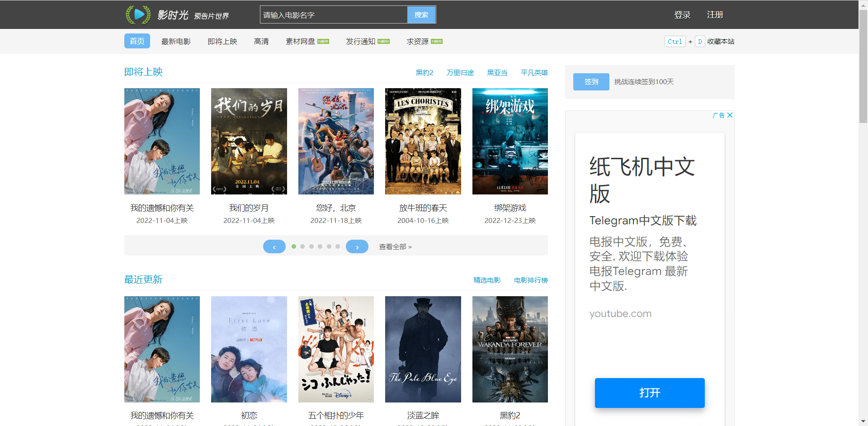Click the 搜索 search button

[421, 15]
